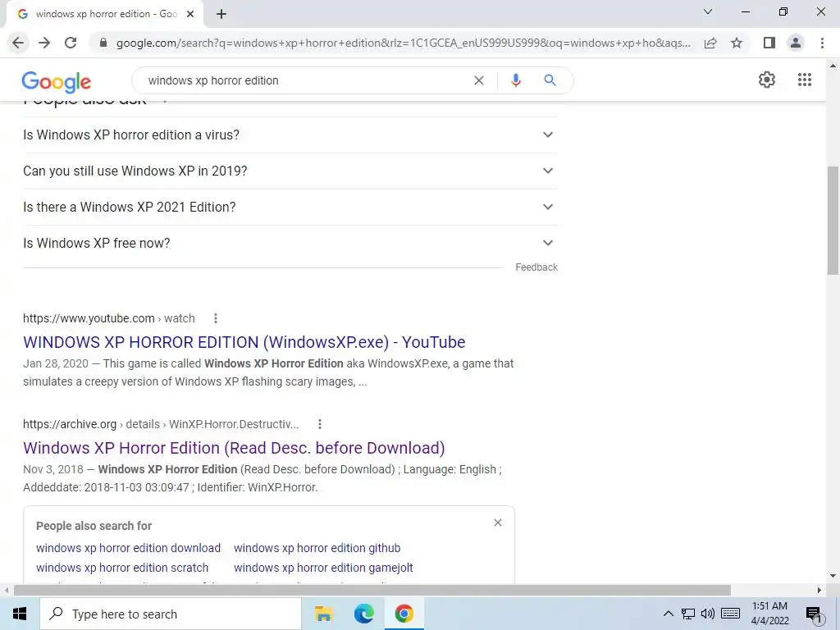840x630 pixels.
Task: Open Microsoft Edge from the taskbar
Action: coord(363,614)
